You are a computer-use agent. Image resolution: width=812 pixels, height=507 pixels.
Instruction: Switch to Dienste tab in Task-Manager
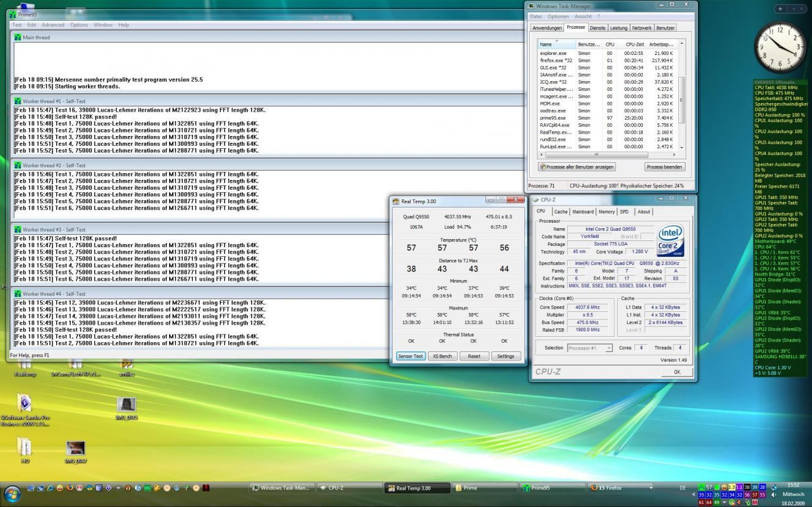[x=598, y=28]
